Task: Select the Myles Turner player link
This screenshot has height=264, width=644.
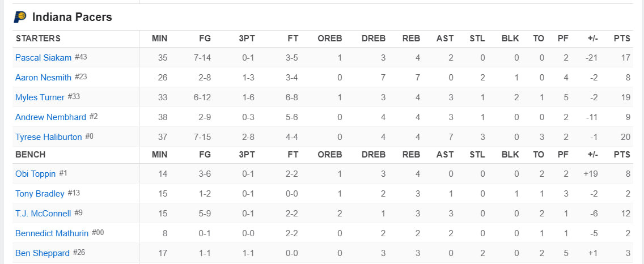Action: tap(40, 97)
